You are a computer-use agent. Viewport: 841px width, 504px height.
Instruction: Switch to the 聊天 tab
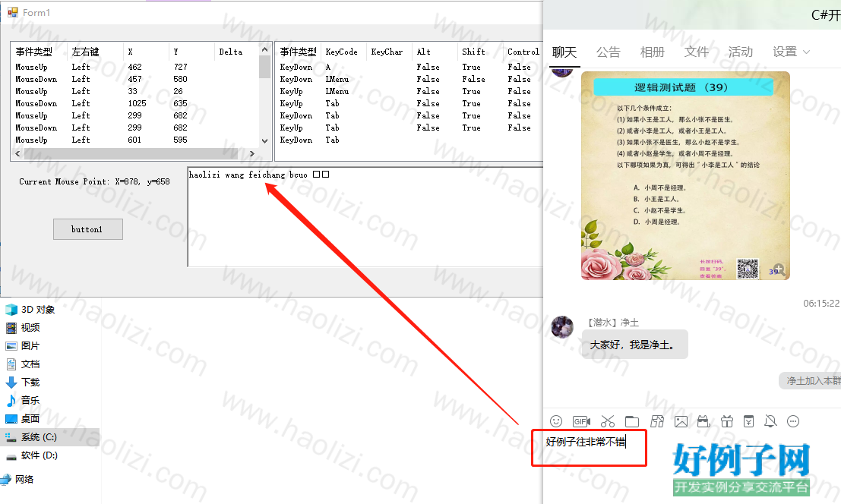564,52
